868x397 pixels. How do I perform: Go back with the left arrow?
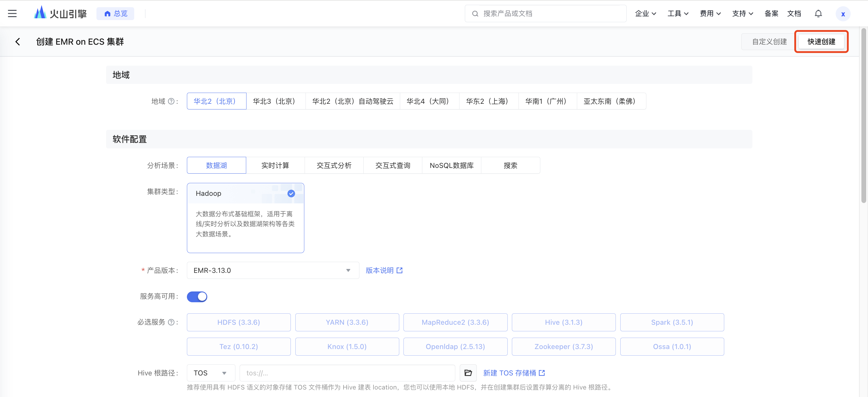pos(17,41)
